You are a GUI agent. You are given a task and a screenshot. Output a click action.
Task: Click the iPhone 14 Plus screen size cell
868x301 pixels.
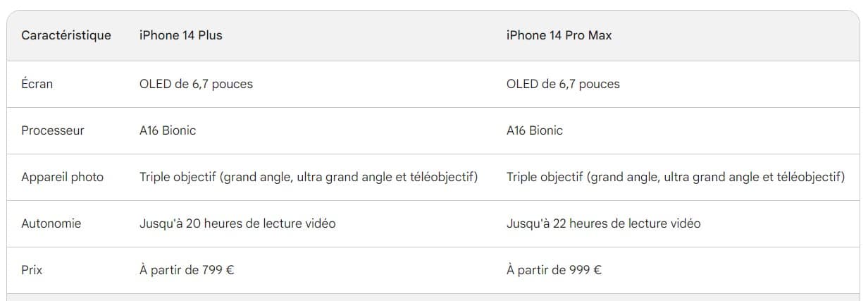tap(196, 84)
